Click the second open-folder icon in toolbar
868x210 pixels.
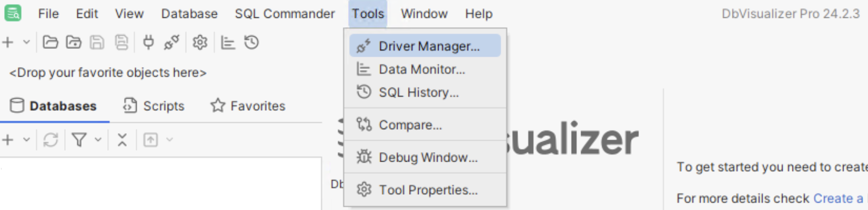tap(74, 42)
